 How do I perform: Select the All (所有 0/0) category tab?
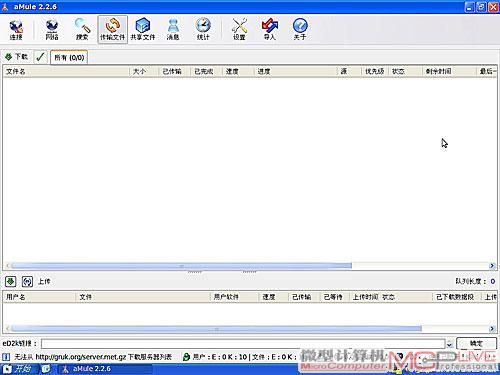(69, 57)
